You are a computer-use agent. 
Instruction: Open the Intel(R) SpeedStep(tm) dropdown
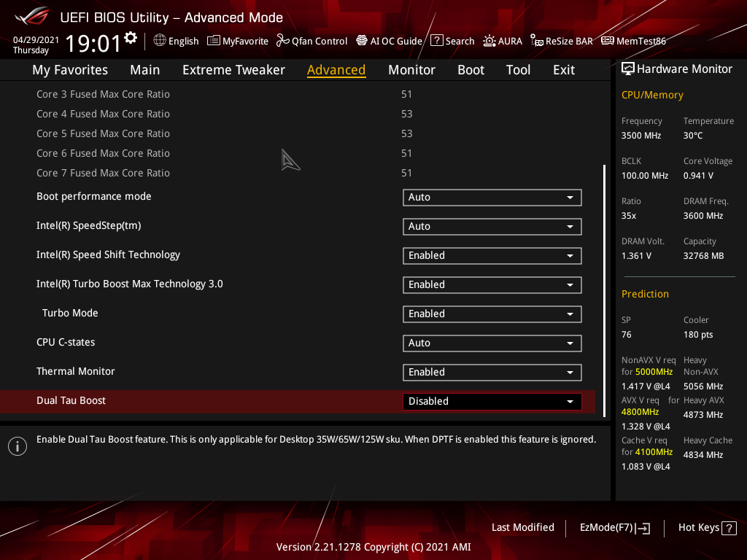click(492, 227)
